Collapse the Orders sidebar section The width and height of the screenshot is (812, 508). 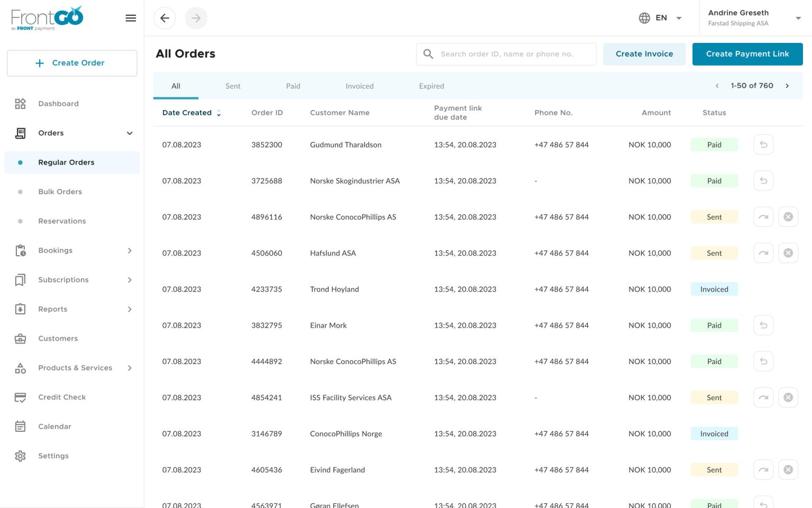coord(130,133)
